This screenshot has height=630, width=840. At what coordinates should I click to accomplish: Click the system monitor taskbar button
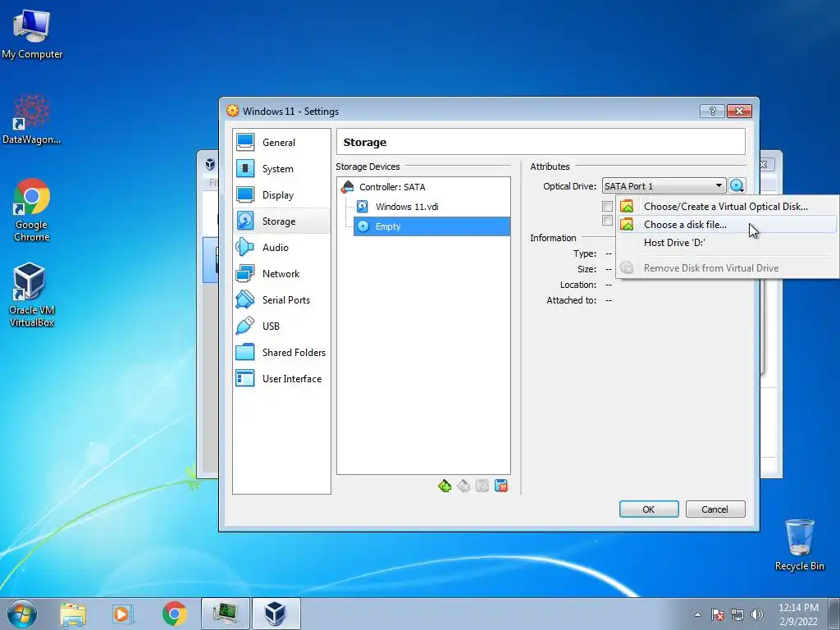coord(226,614)
